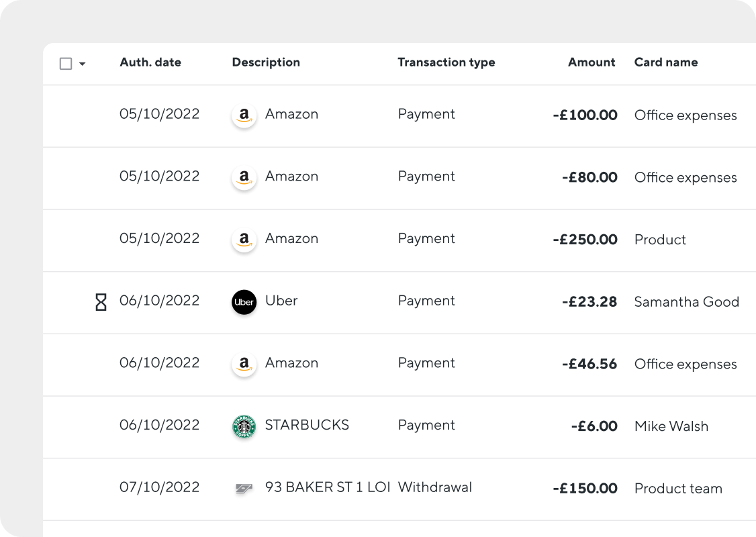Click the Description column header
Viewport: 756px width, 537px height.
point(266,62)
